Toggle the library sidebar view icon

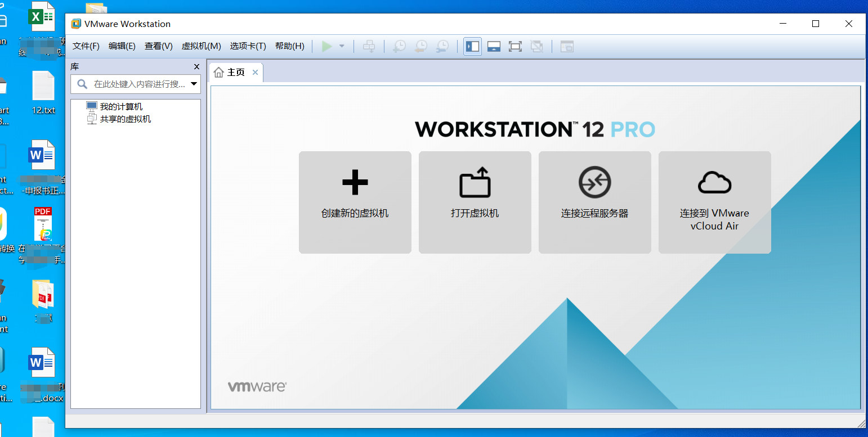point(473,46)
